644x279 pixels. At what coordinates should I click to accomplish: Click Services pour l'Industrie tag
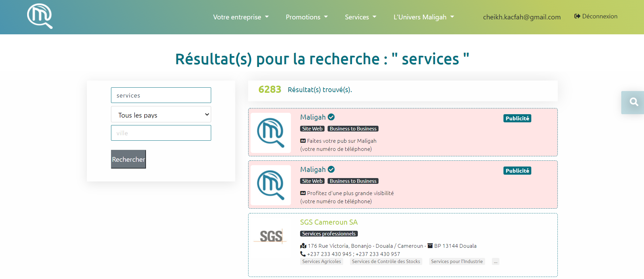(x=457, y=261)
